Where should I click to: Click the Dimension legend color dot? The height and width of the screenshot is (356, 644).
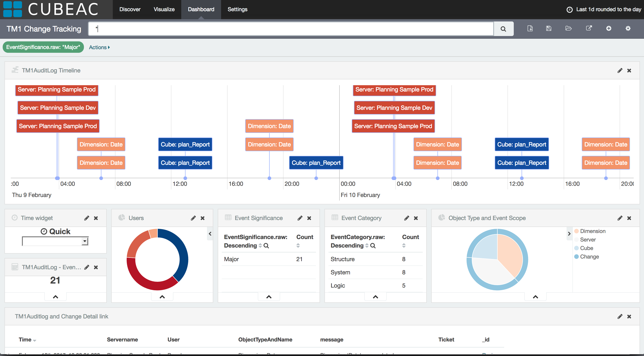coord(576,231)
